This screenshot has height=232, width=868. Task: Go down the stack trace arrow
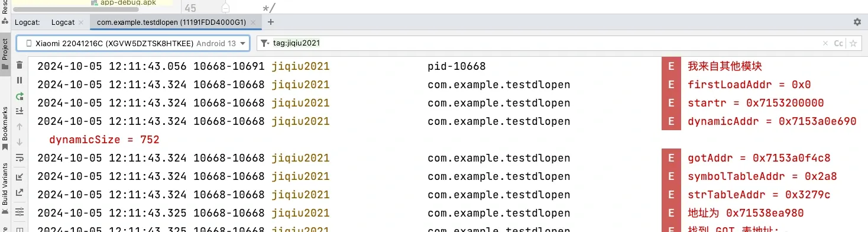click(20, 142)
